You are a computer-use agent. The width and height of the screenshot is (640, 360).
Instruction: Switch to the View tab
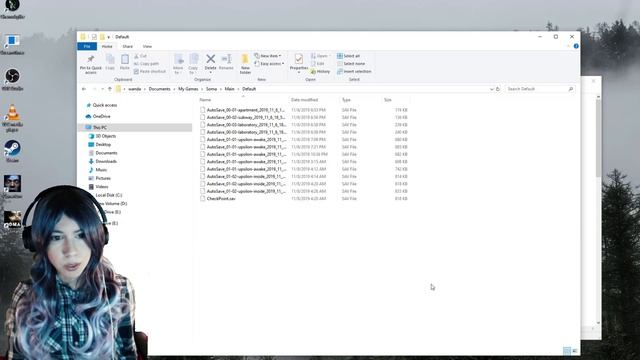[147, 47]
